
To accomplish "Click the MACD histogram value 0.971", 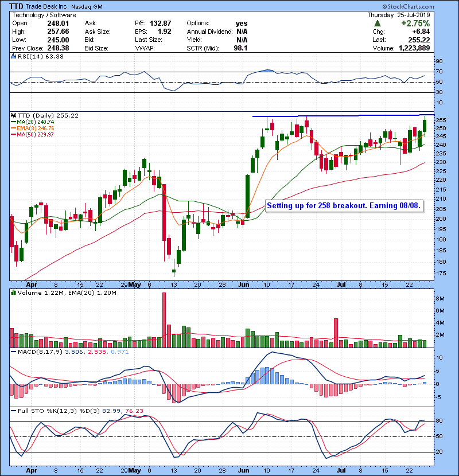I will pos(120,352).
